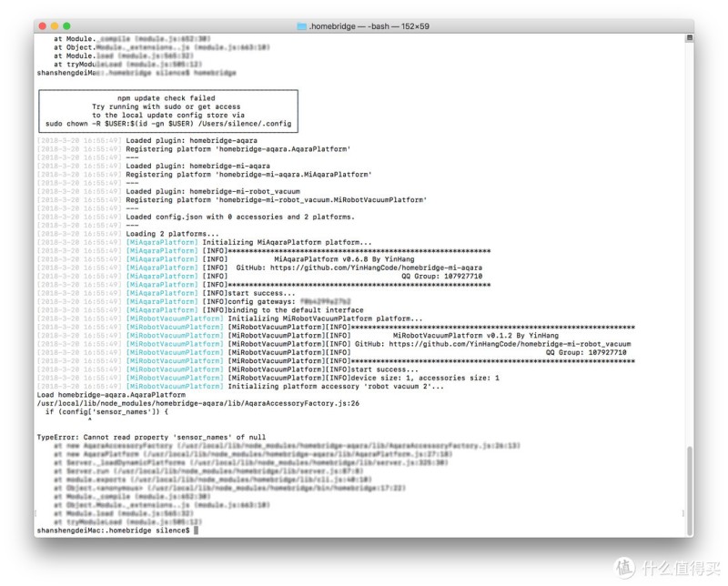Open the homebridge-mi-aqara GitHub URL
Screen dimensions: 728x586
point(376,268)
